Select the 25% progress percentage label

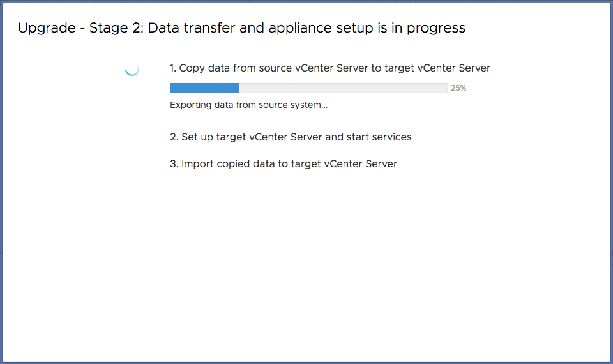458,88
